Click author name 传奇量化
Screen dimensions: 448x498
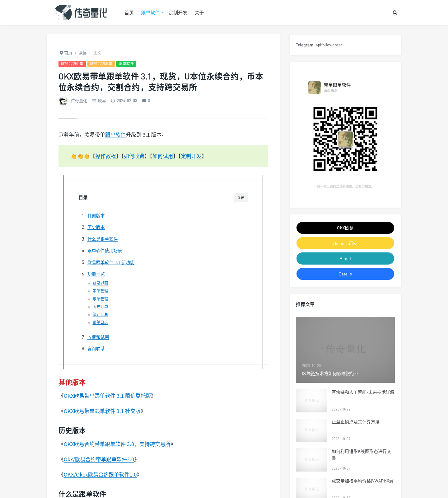tap(79, 101)
